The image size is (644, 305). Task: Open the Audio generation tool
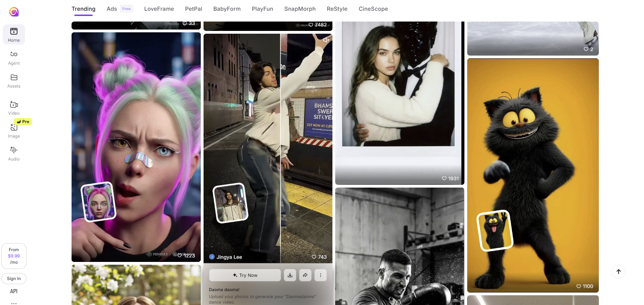pos(14,154)
